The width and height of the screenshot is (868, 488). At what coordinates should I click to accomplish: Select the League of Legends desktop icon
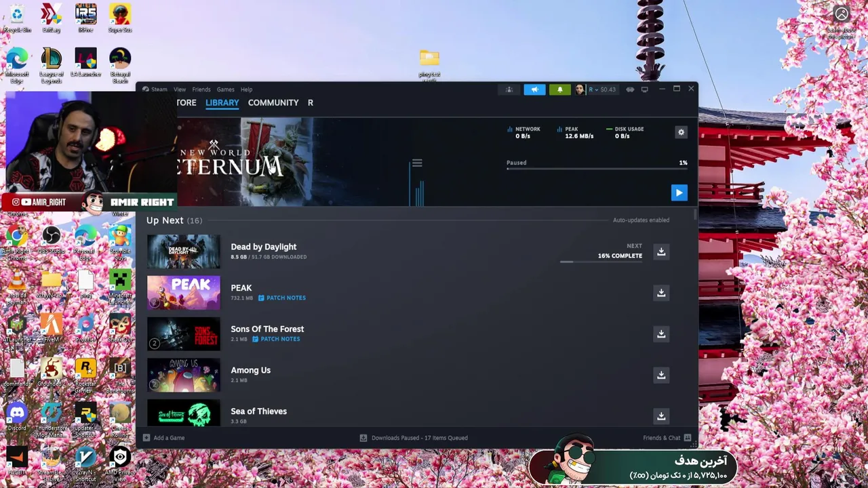52,66
